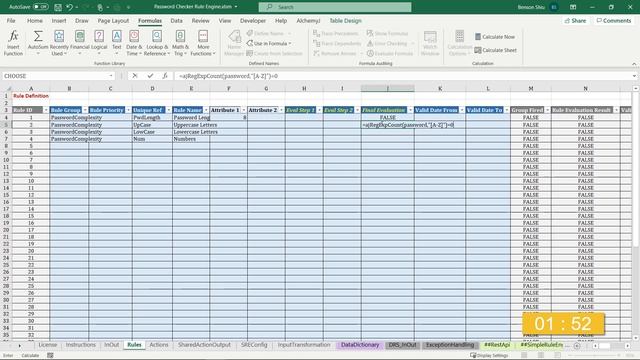Add a new sheet with plus button

tap(577, 345)
